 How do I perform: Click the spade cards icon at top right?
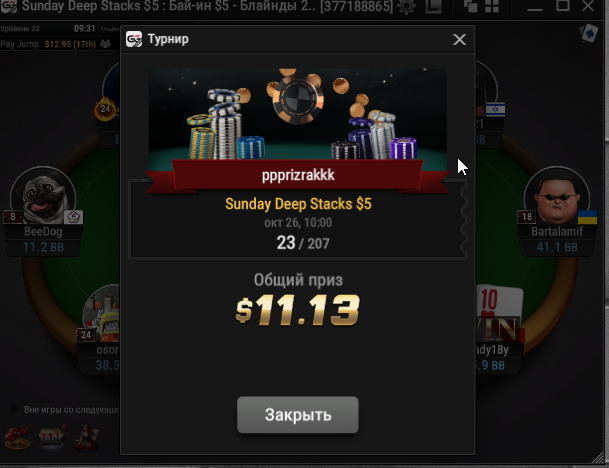[x=589, y=33]
